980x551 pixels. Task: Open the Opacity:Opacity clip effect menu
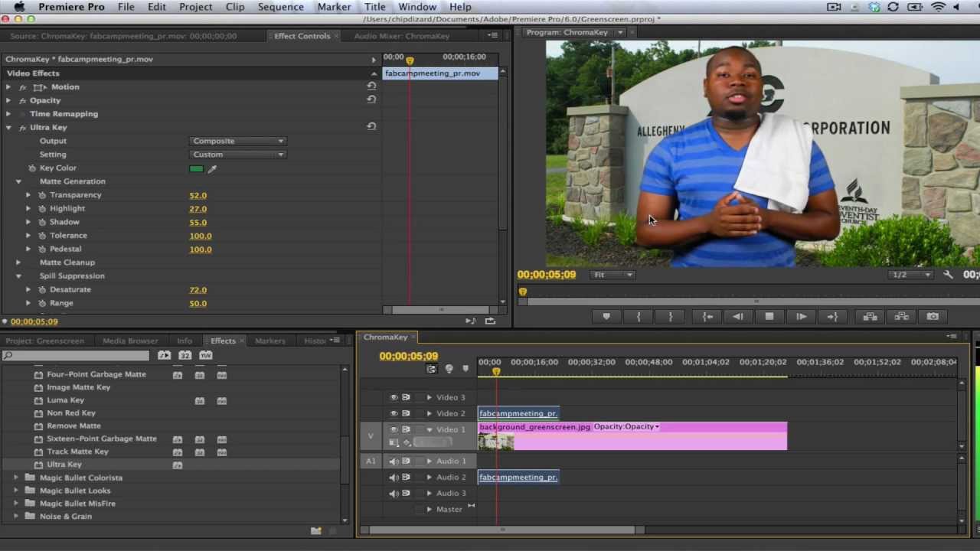click(x=626, y=426)
